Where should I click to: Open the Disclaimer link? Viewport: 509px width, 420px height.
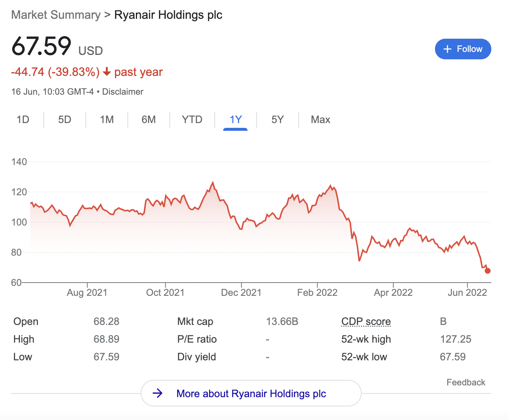tap(123, 92)
